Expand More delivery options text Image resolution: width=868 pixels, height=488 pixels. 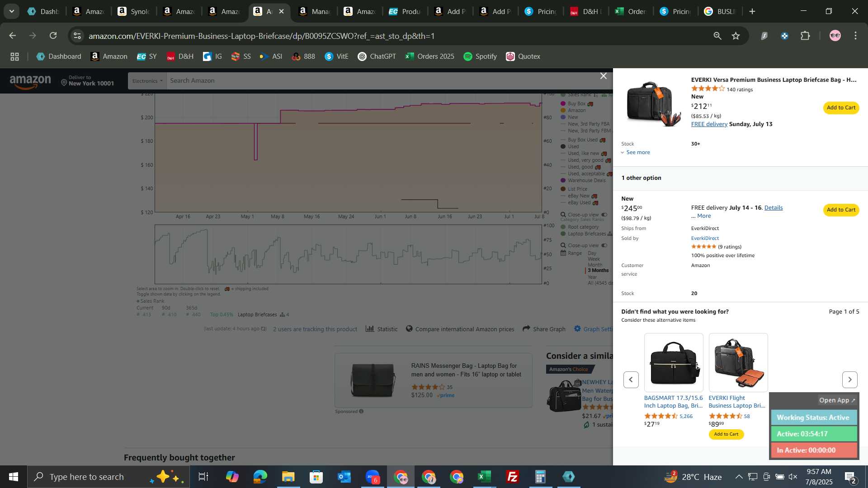[703, 216]
